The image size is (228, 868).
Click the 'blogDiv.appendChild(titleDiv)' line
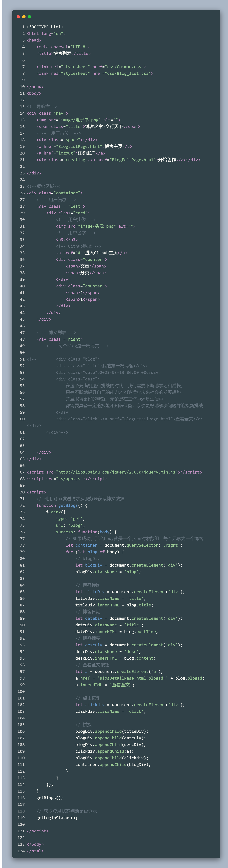(x=112, y=731)
